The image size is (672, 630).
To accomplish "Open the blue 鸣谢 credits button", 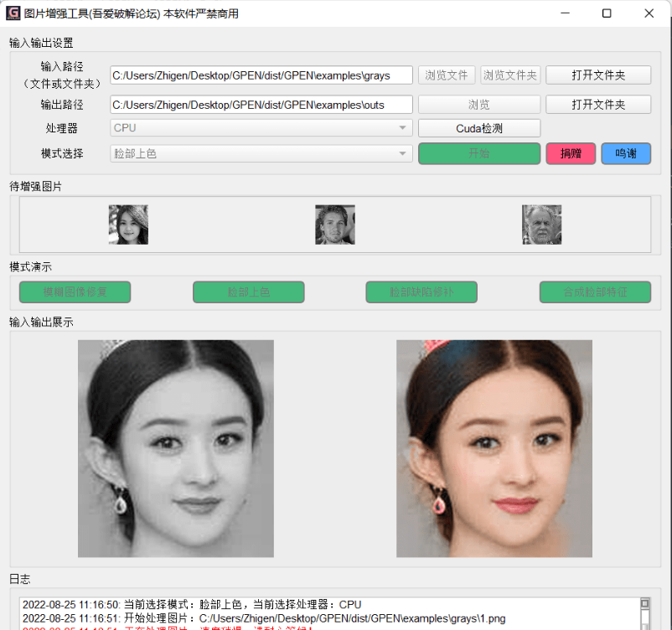I will pyautogui.click(x=626, y=153).
